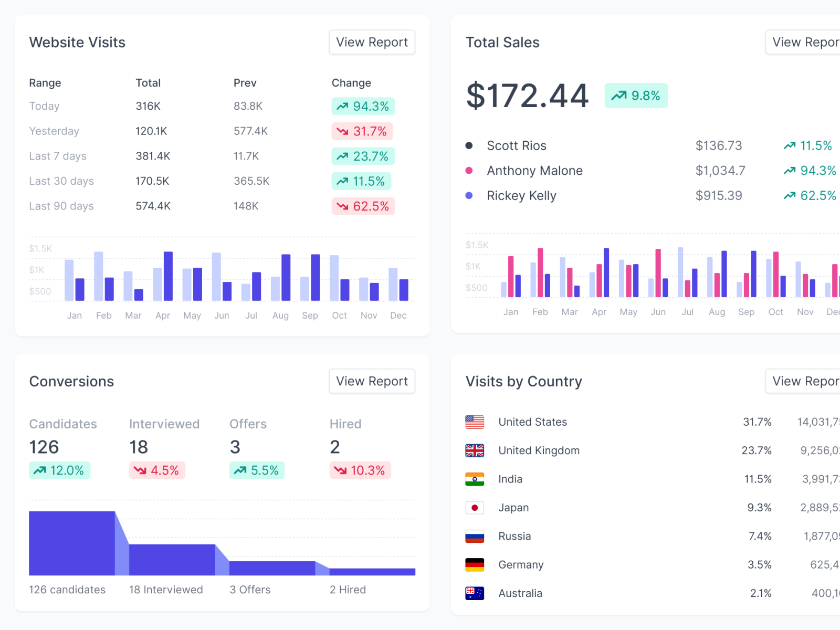The width and height of the screenshot is (840, 630).
Task: Toggle the Anthony Malone pink legend dot
Action: tap(470, 170)
